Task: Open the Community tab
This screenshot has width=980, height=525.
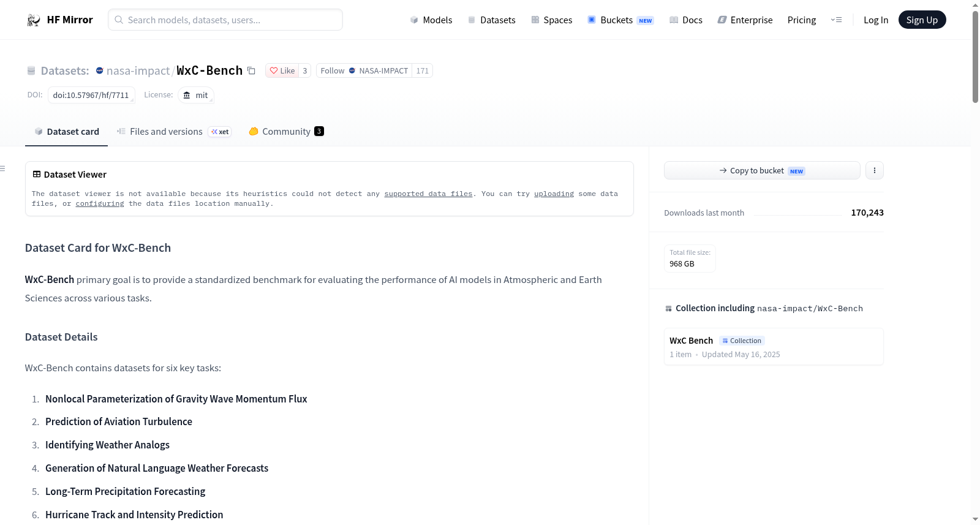Action: 286,131
